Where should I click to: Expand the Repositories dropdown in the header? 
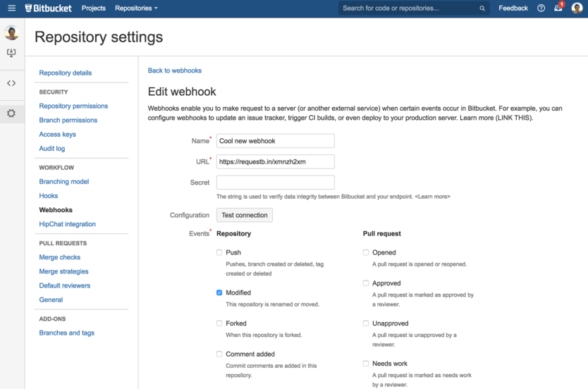click(x=136, y=8)
